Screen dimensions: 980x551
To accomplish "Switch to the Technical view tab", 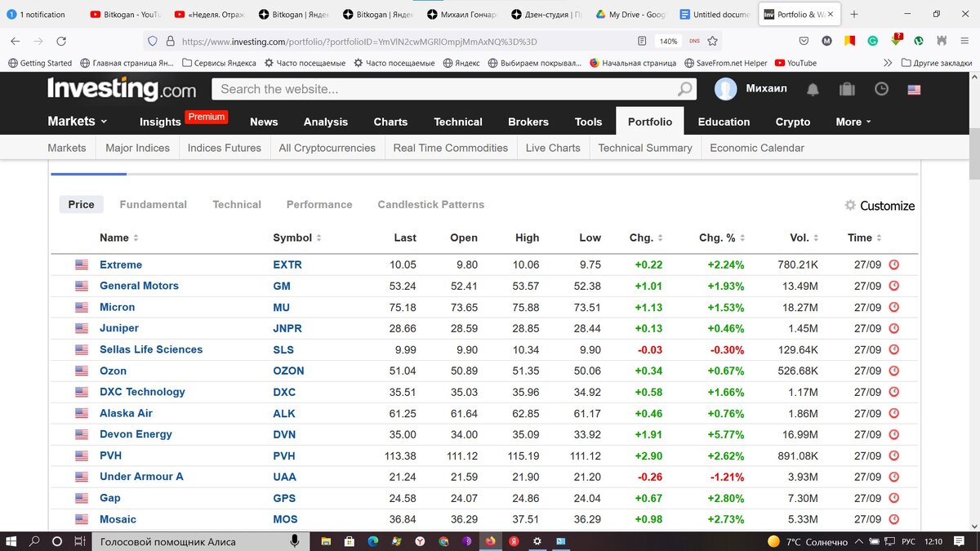I will tap(237, 204).
